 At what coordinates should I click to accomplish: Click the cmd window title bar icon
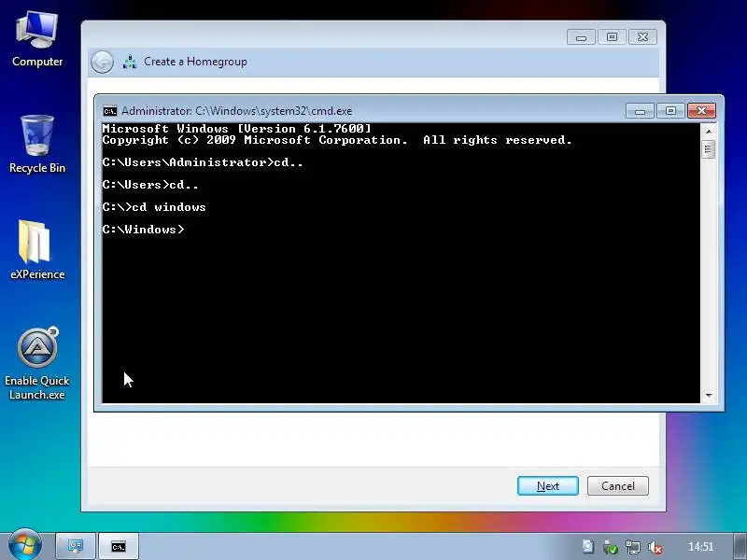[x=109, y=111]
